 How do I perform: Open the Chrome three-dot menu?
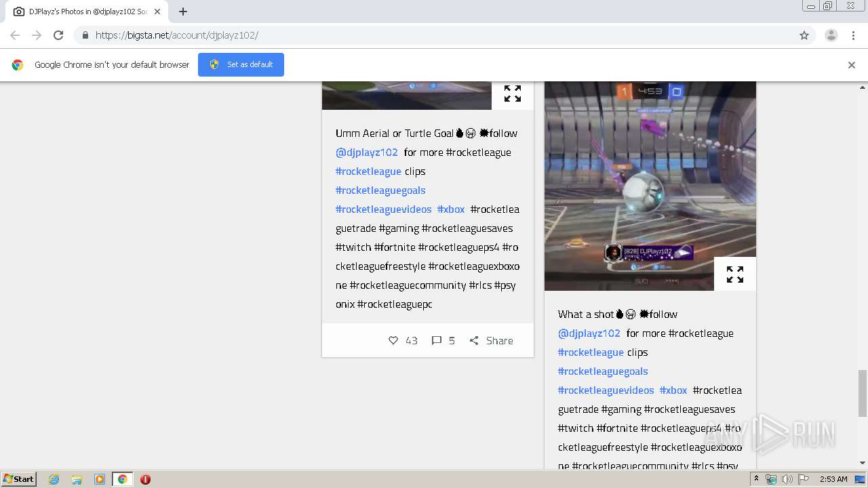853,35
